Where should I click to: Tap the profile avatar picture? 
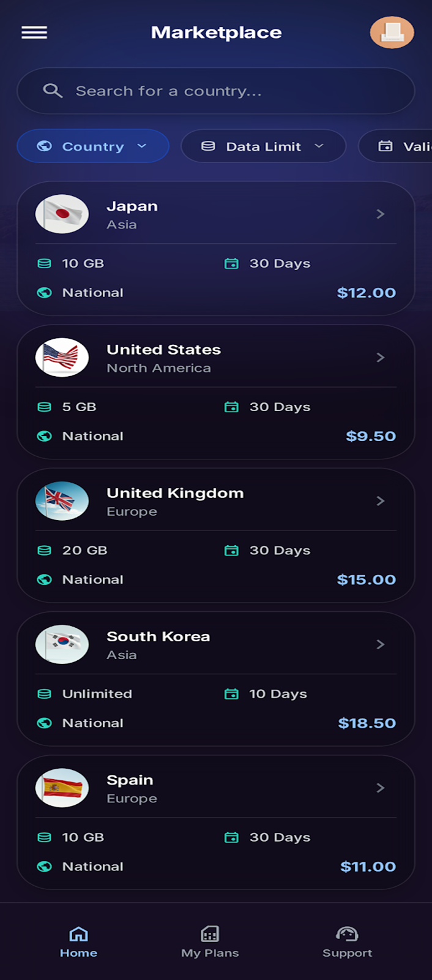click(x=392, y=32)
